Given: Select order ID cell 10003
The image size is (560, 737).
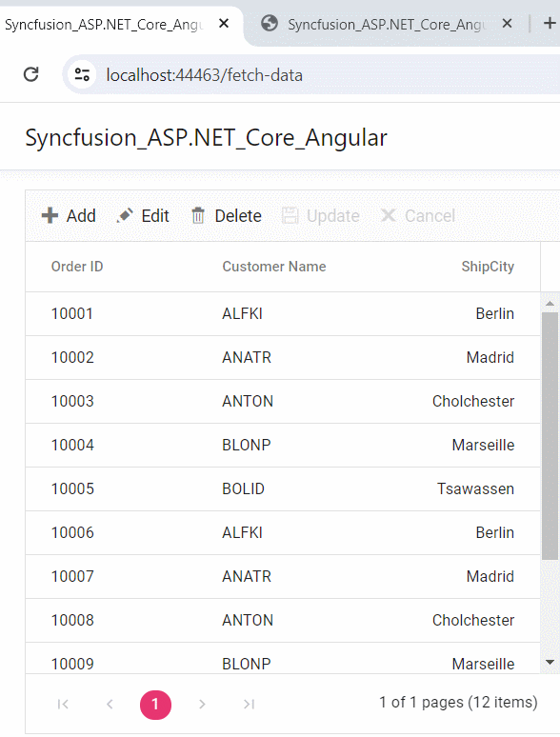Looking at the screenshot, I should tap(72, 401).
